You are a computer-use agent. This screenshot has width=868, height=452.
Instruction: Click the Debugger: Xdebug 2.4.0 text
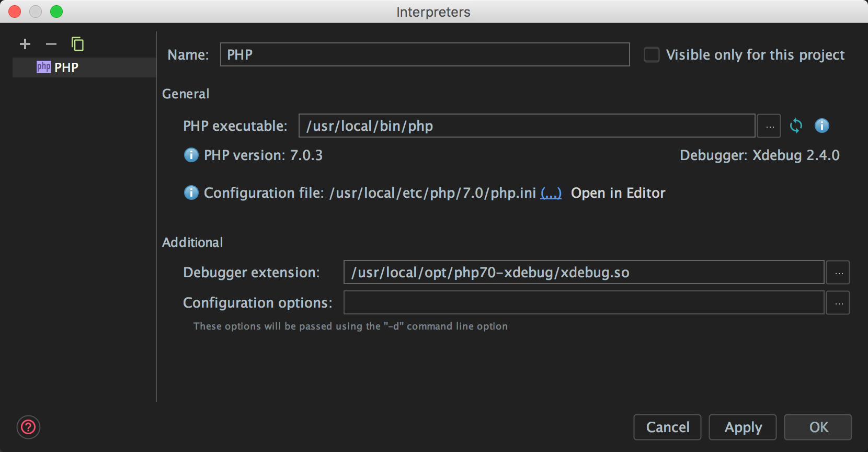click(x=760, y=155)
